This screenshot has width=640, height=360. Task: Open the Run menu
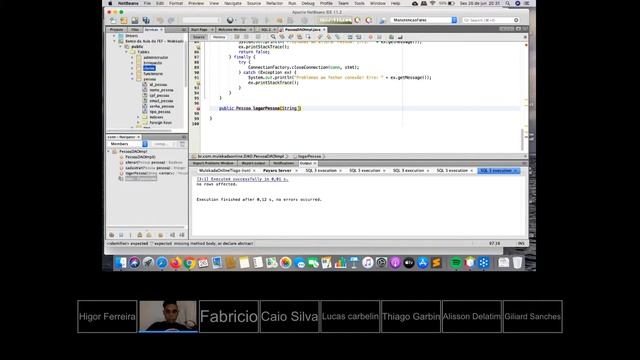pos(292,3)
